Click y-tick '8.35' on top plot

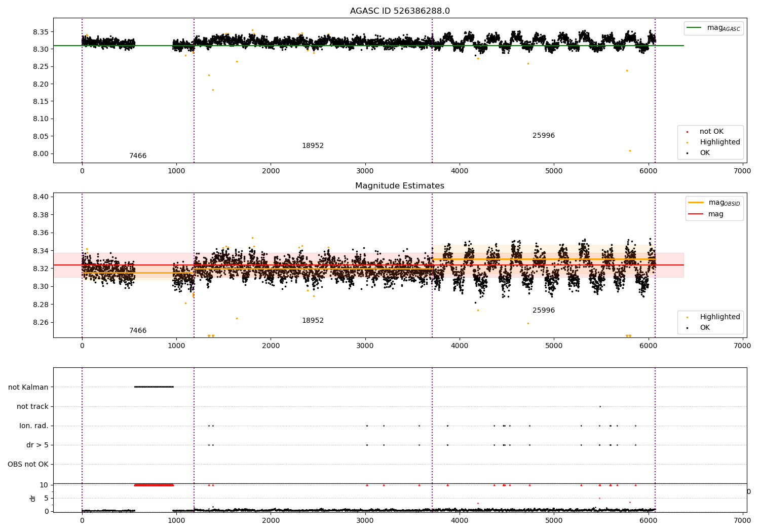(41, 32)
